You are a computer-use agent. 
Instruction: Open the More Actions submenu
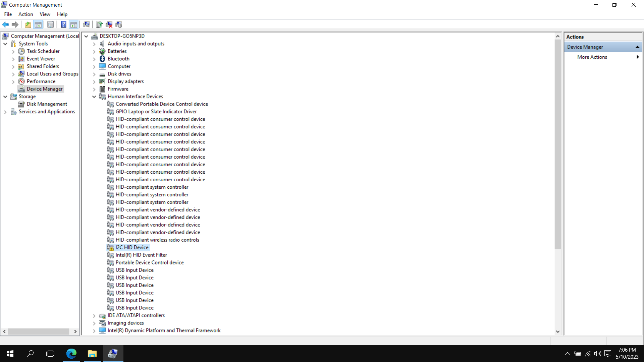(592, 57)
